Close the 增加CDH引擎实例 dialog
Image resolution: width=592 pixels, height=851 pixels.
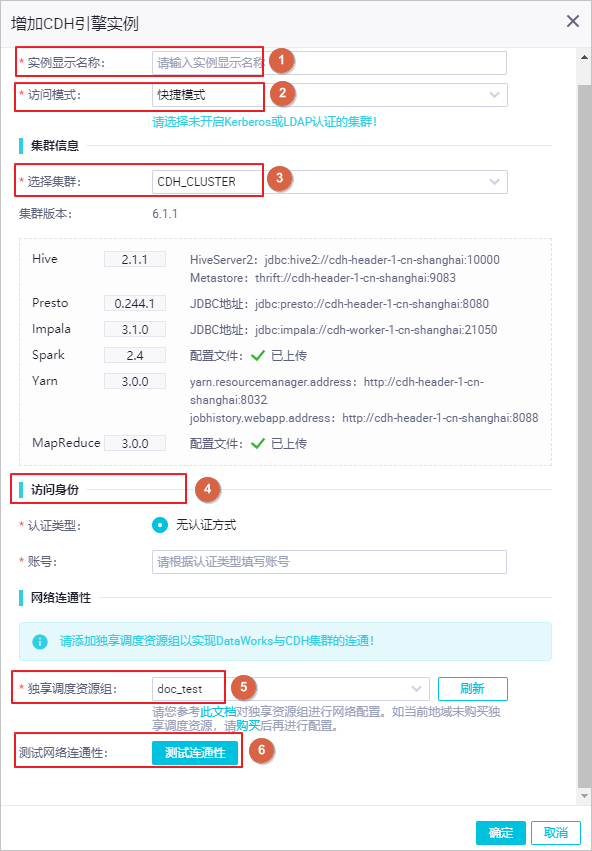(573, 22)
